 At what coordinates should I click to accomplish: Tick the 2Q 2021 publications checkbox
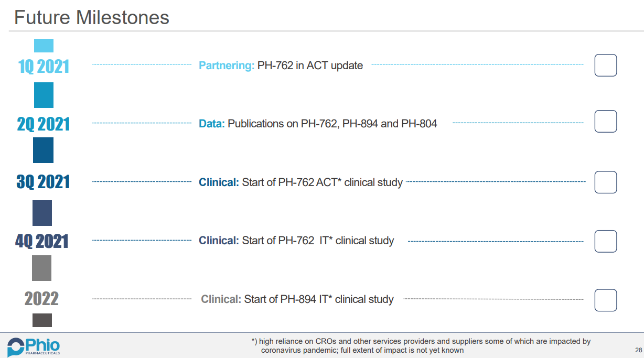tap(605, 122)
